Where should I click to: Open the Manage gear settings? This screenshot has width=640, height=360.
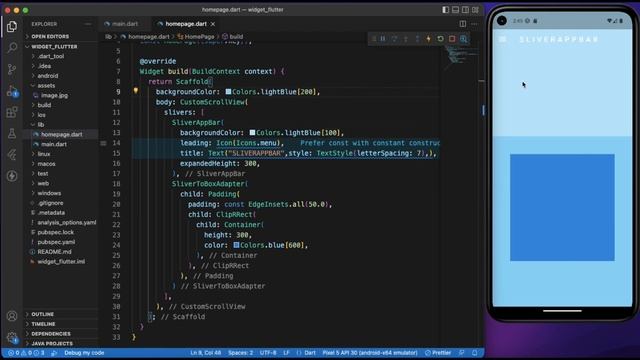pyautogui.click(x=12, y=338)
